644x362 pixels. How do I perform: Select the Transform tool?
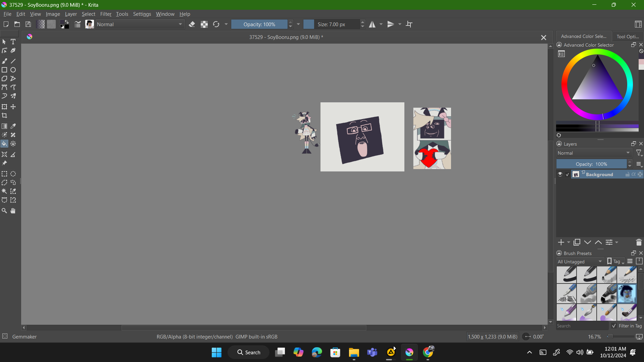tap(4, 107)
